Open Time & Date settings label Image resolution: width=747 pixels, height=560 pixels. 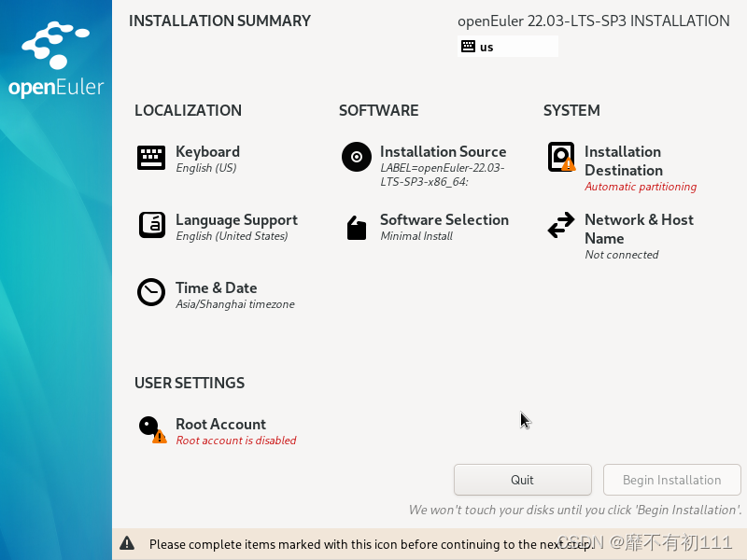[217, 287]
